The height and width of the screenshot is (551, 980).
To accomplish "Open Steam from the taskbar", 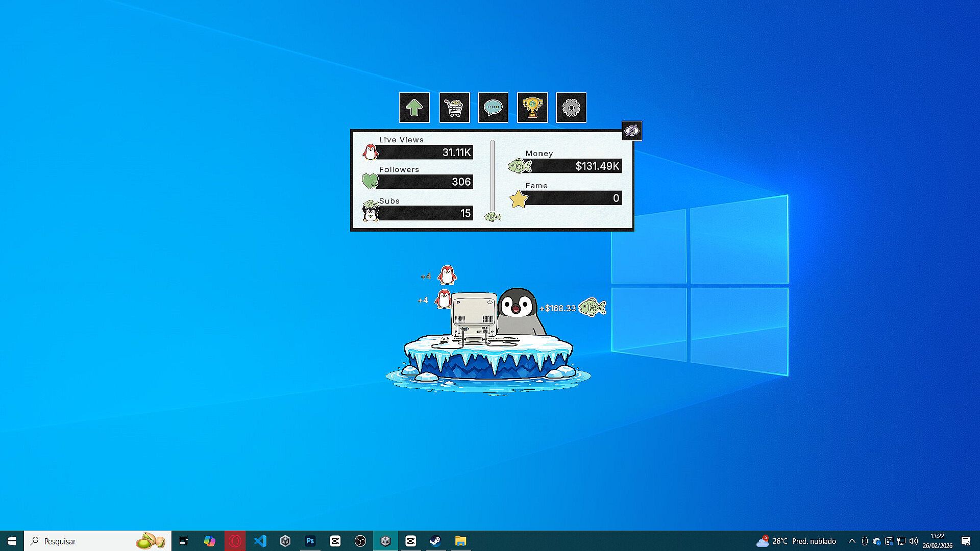I will click(x=435, y=541).
